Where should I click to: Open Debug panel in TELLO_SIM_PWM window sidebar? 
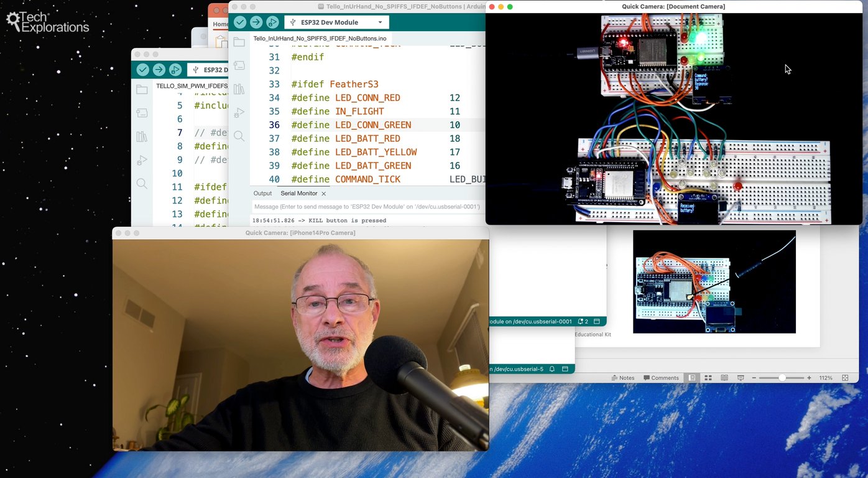tap(142, 160)
